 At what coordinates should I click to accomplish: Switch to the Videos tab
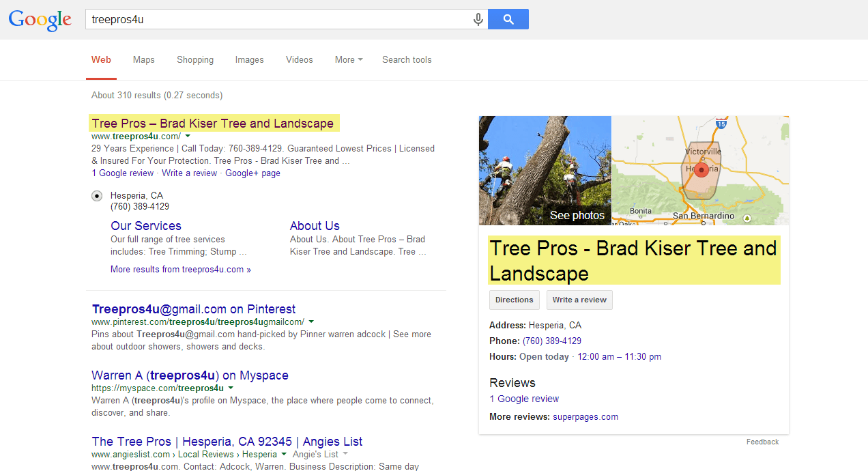pyautogui.click(x=300, y=60)
